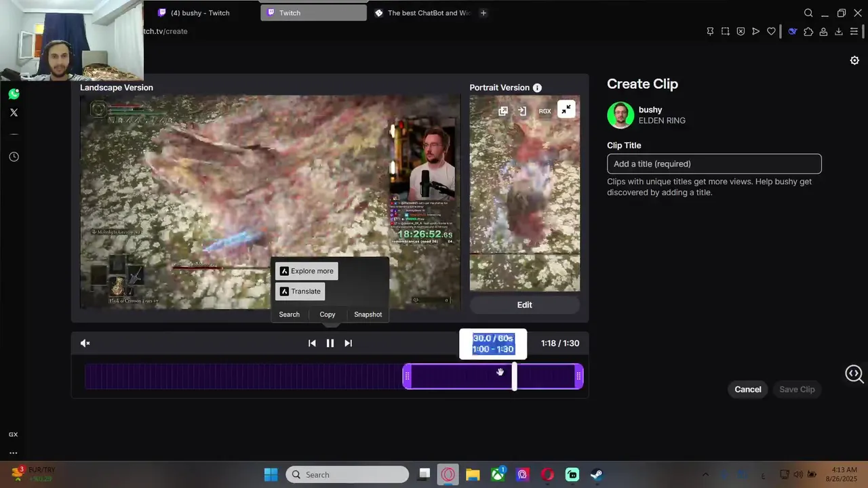Screen dimensions: 868x488
Task: Choose Copy in the selection popup
Action: click(x=328, y=314)
